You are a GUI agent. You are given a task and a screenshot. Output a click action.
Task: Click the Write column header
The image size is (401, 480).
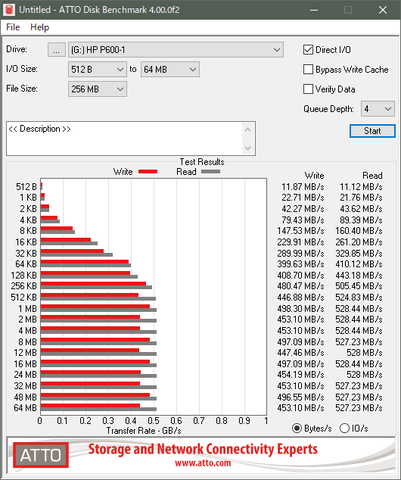click(314, 176)
